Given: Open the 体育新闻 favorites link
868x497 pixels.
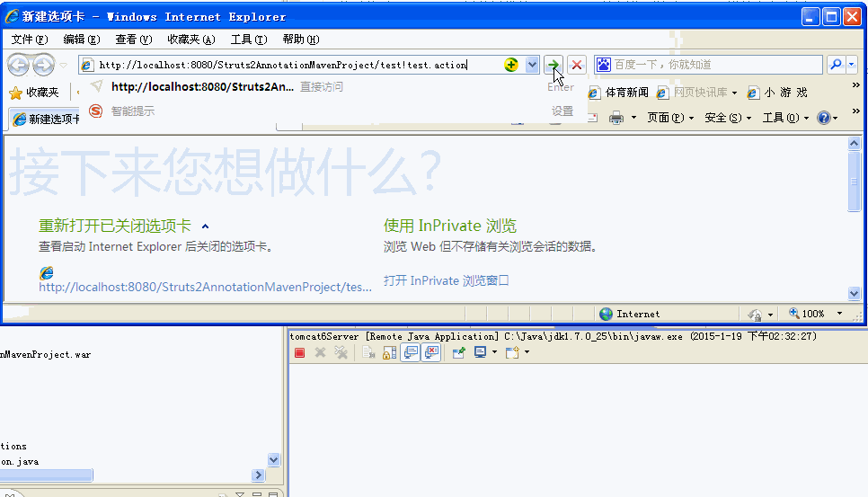Looking at the screenshot, I should [x=618, y=93].
